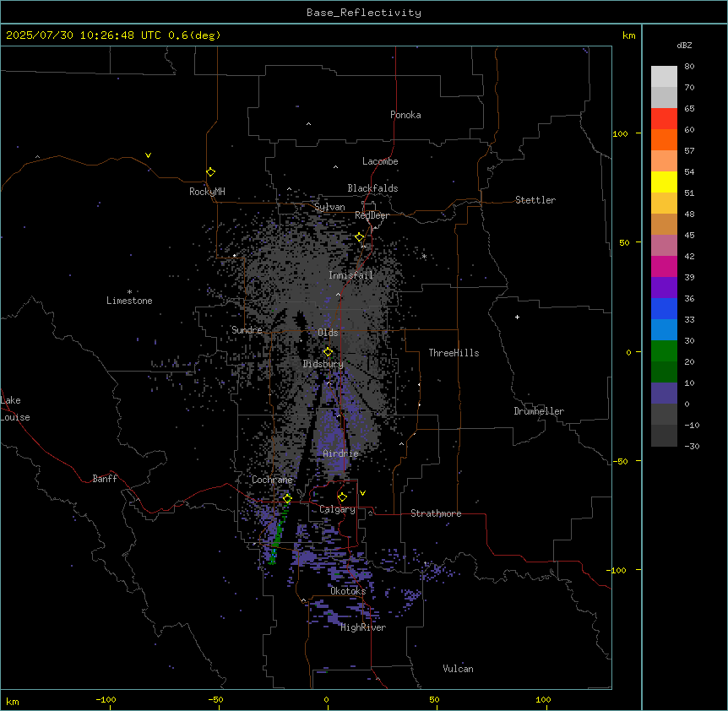Image resolution: width=728 pixels, height=711 pixels.
Task: Select the Lacombe city label
Action: (x=380, y=161)
